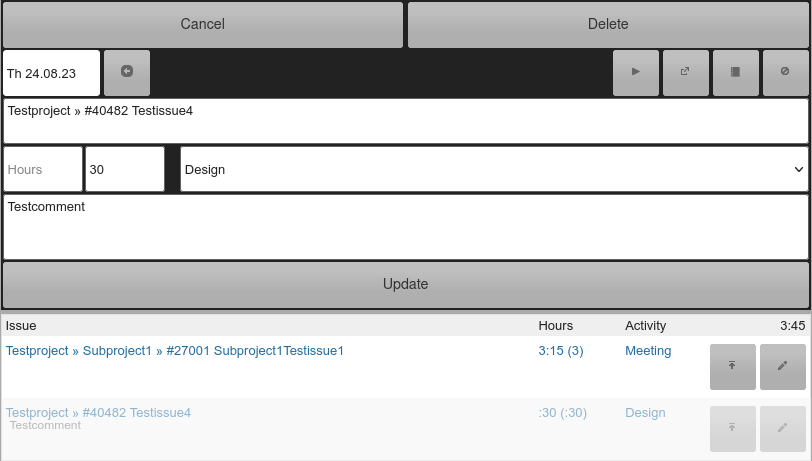812x461 pixels.
Task: Edit the Subproject1Testissue1 entry with pencil icon
Action: [x=782, y=366]
